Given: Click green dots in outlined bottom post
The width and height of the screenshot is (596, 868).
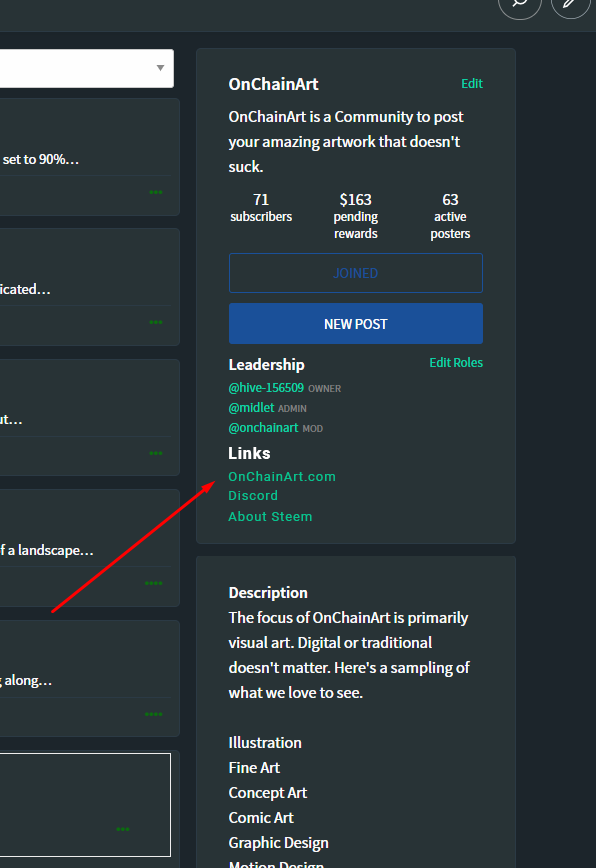Looking at the screenshot, I should click(123, 829).
